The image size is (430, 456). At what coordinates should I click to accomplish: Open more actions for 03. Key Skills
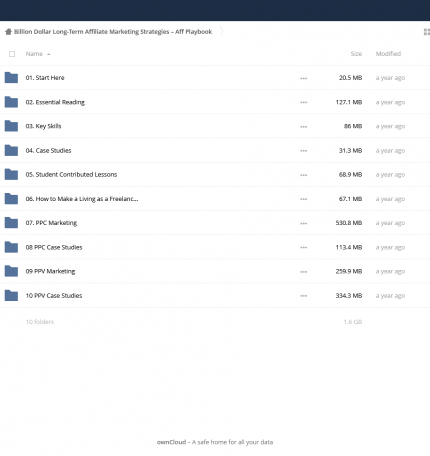point(303,127)
